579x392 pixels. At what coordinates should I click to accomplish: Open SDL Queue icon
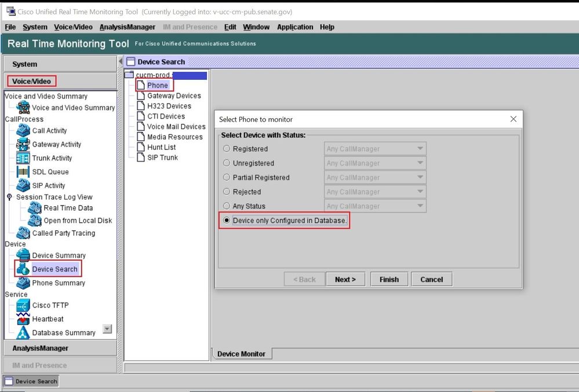[x=23, y=171]
